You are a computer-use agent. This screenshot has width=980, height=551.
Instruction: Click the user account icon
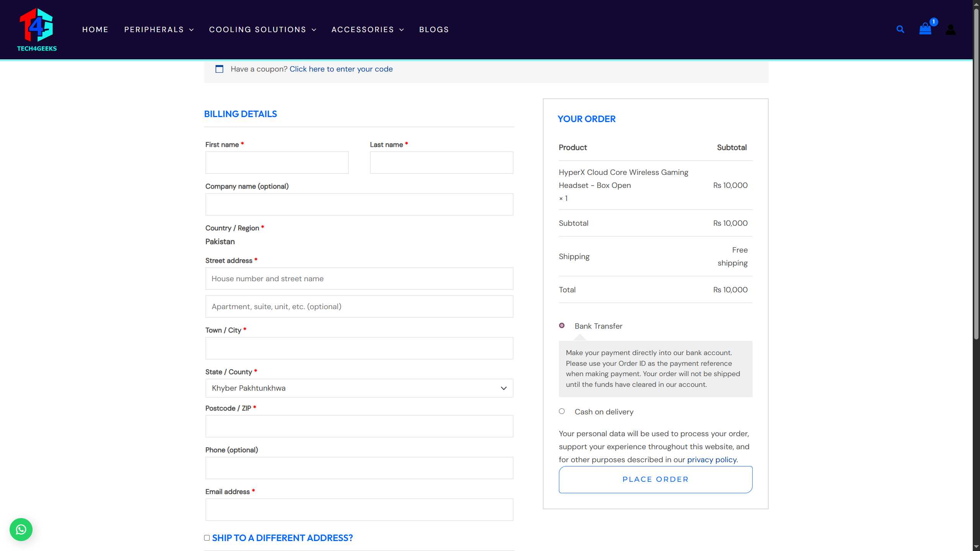[951, 29]
